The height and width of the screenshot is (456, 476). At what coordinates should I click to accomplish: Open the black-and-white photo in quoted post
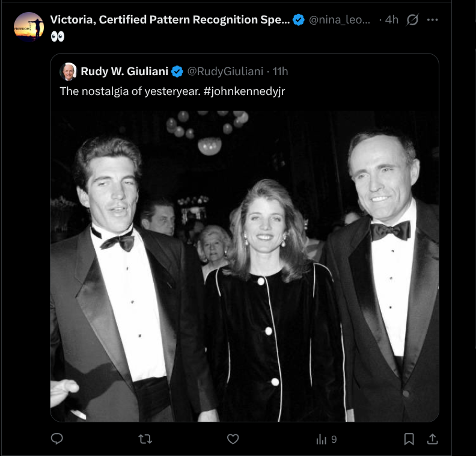coord(245,265)
